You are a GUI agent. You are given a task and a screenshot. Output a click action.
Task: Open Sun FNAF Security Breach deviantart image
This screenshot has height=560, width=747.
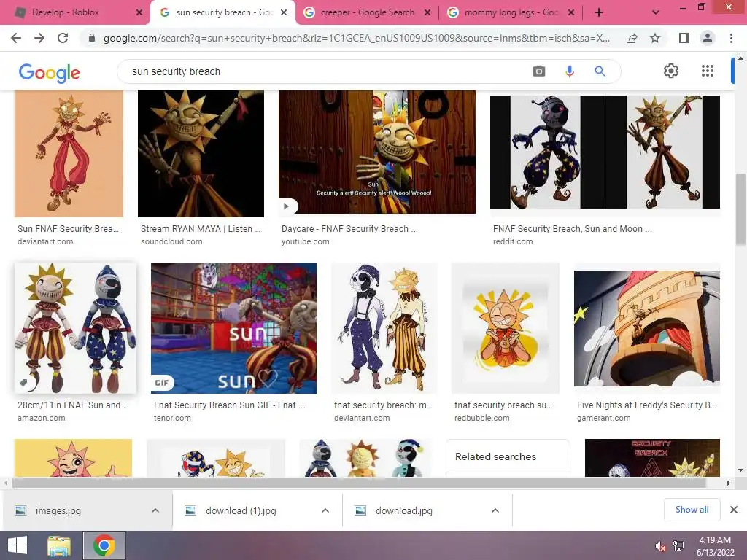[x=69, y=153]
